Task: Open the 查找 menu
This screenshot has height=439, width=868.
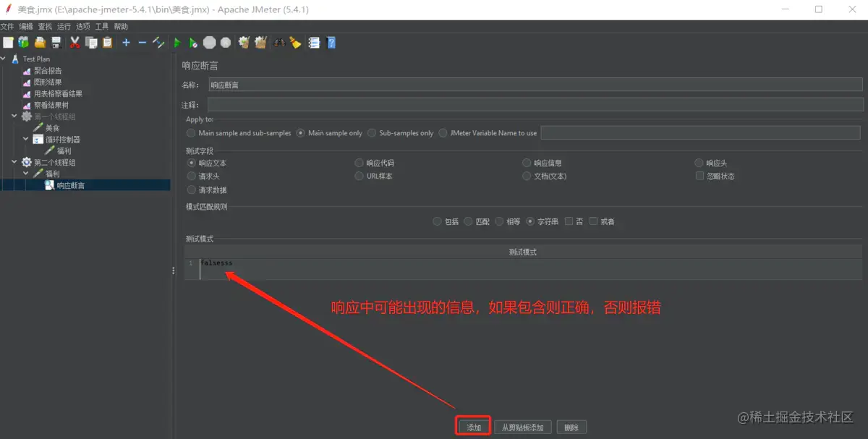Action: (x=46, y=27)
